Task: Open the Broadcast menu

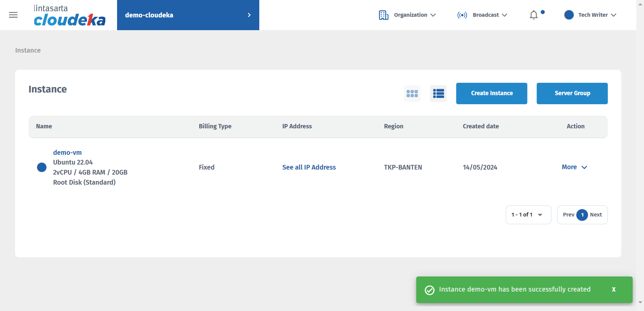Action: click(x=489, y=15)
